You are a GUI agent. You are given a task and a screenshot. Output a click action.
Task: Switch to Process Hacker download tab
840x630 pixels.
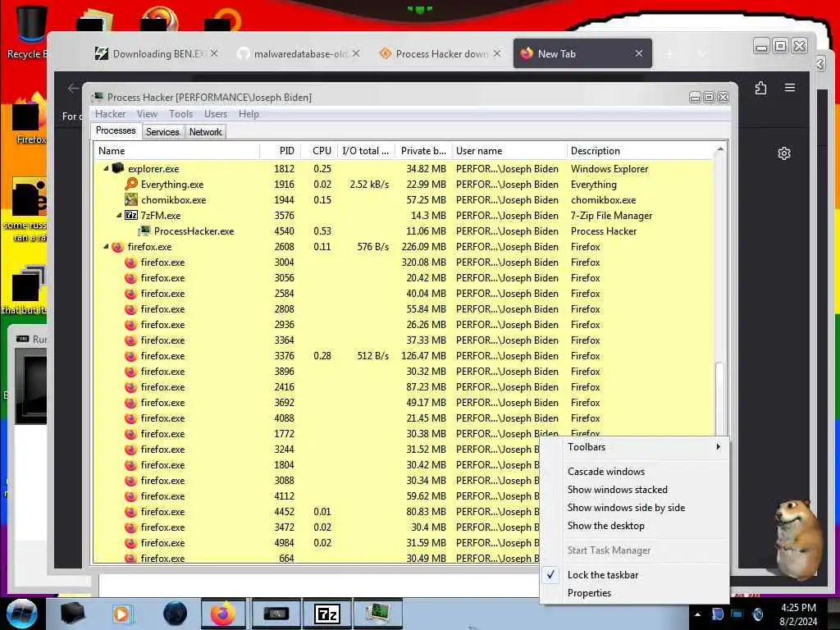click(x=441, y=53)
